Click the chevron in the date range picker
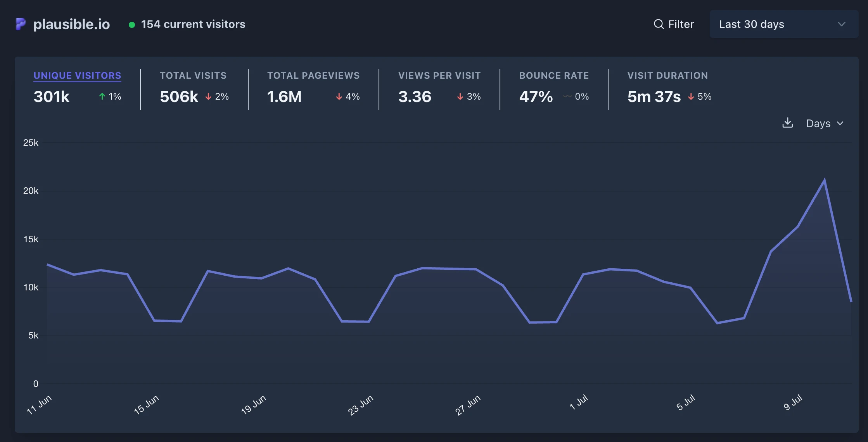The height and width of the screenshot is (442, 868). coord(841,24)
